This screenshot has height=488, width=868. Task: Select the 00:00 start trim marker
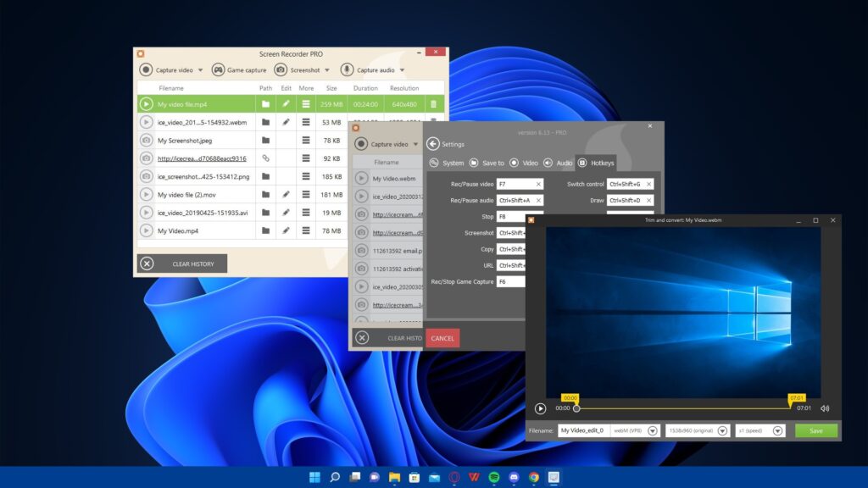[570, 398]
